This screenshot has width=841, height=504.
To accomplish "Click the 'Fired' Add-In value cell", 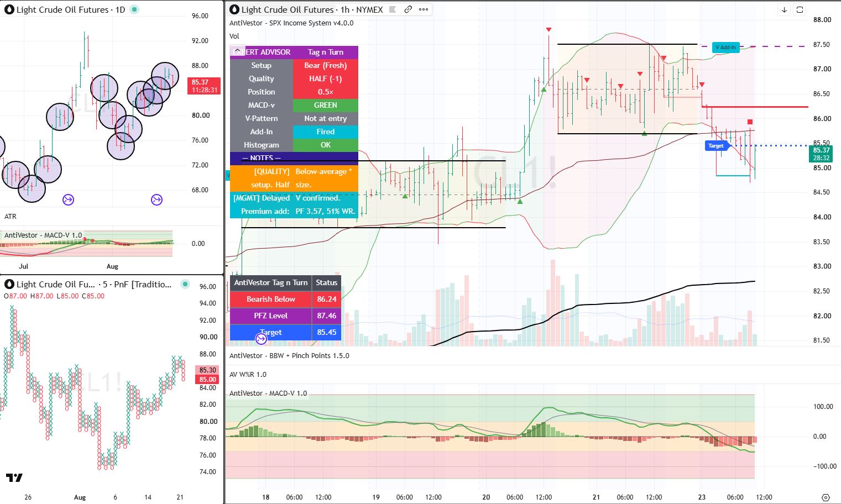I will point(326,132).
